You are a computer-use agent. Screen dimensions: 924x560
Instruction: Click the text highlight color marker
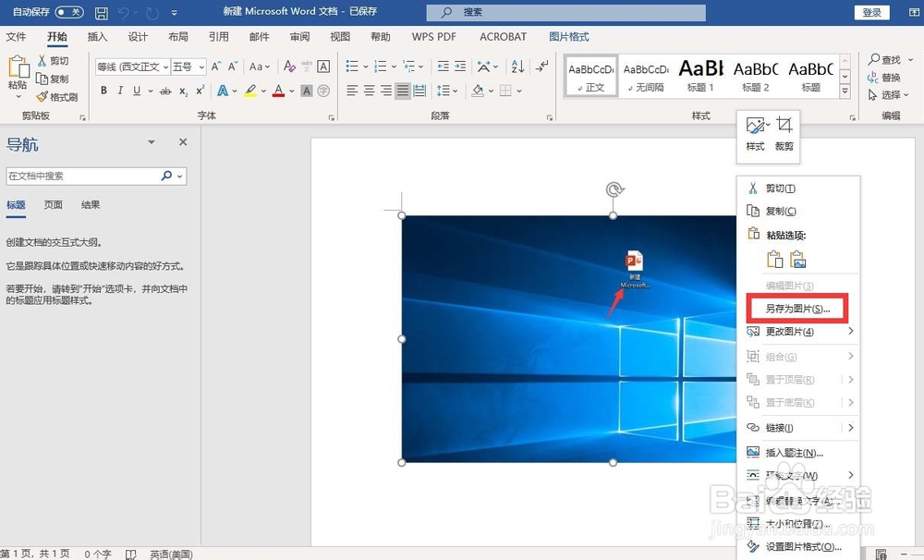click(250, 91)
